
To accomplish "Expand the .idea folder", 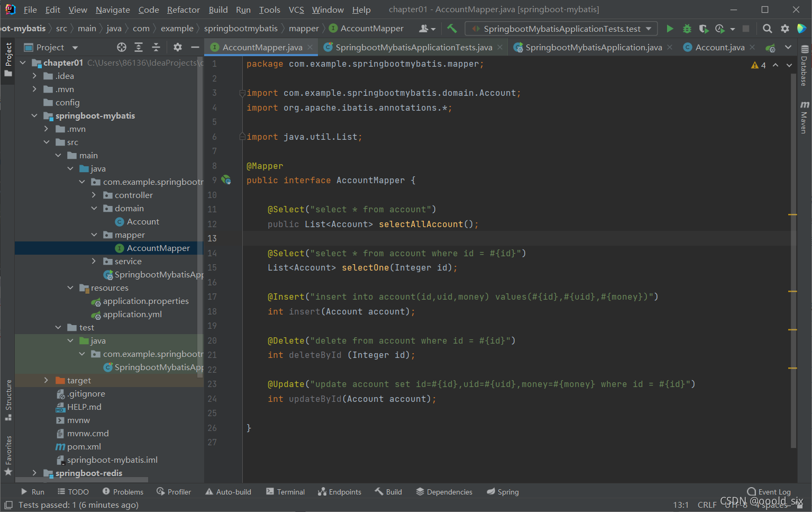I will pyautogui.click(x=34, y=76).
